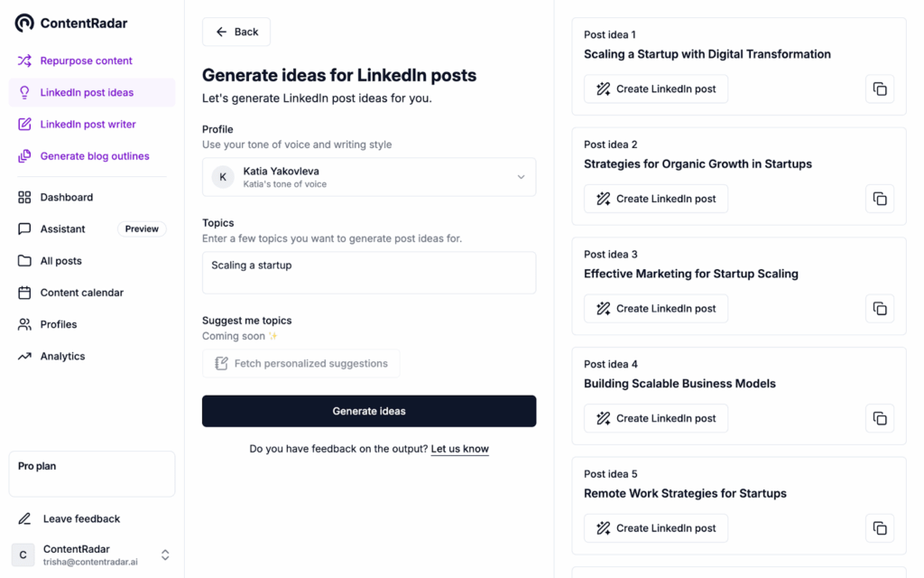
Task: Copy Post idea 1 text
Action: 880,89
